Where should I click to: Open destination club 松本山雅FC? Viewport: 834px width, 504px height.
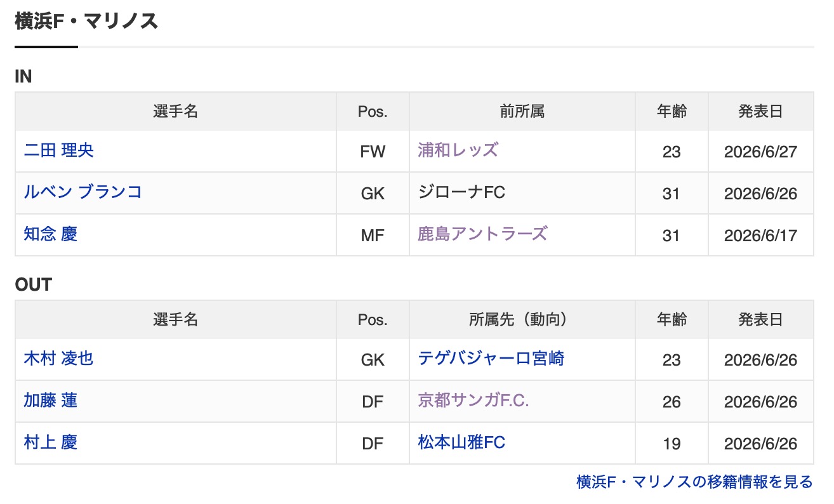[461, 442]
